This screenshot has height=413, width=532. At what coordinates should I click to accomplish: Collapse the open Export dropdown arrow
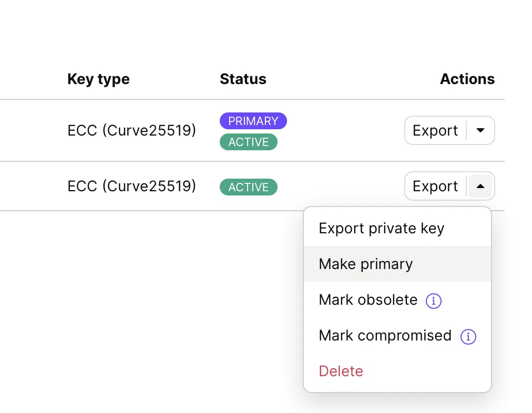tap(480, 186)
